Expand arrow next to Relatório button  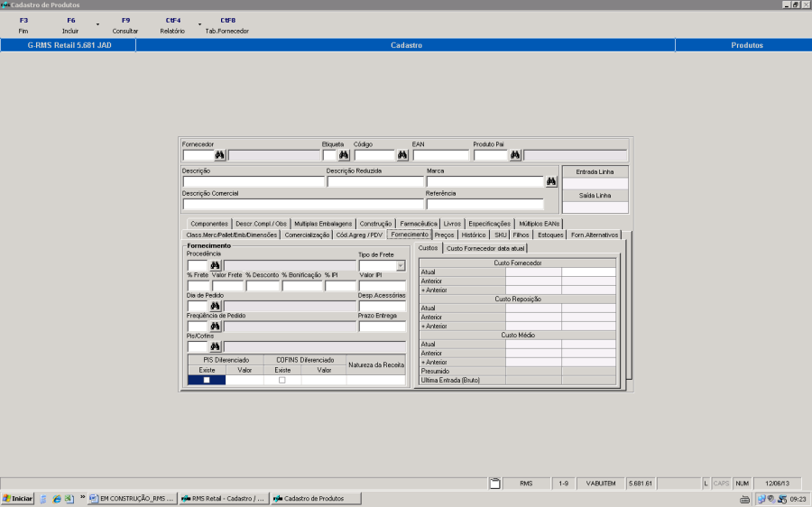[x=200, y=24]
